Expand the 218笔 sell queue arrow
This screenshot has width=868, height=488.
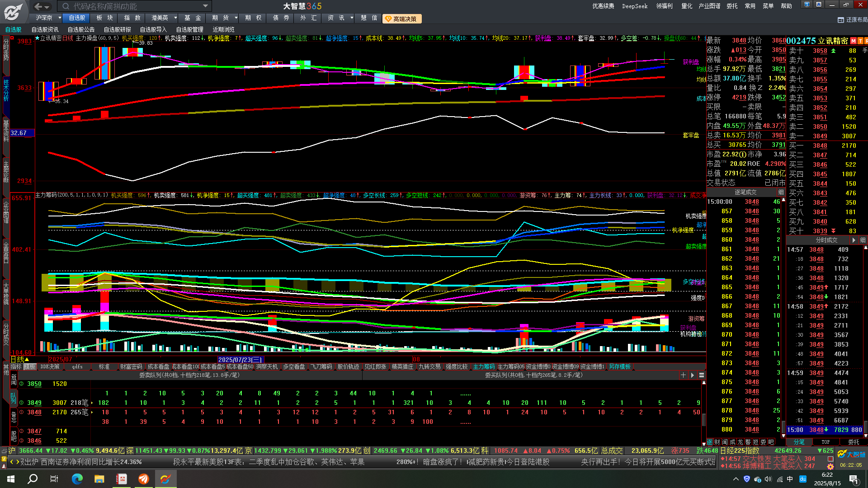[92, 403]
